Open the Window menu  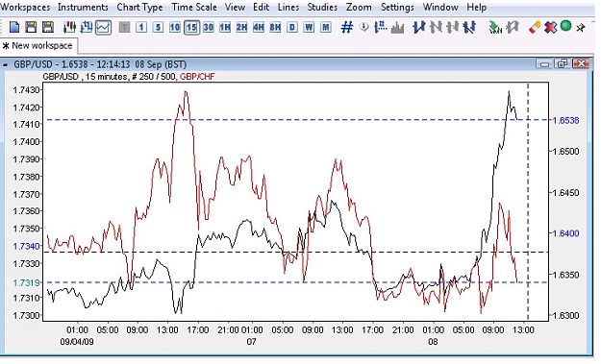pos(440,8)
